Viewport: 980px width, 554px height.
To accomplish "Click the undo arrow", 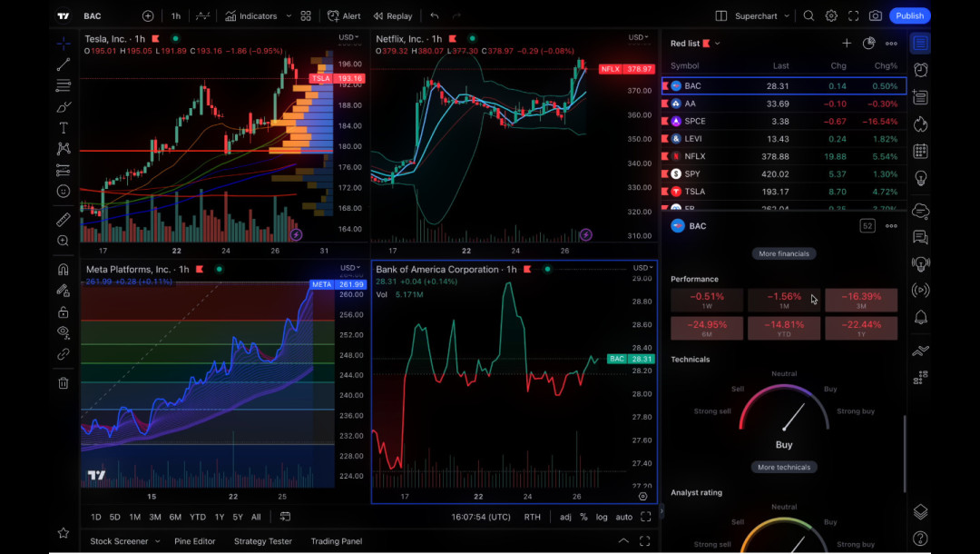I will coord(435,15).
